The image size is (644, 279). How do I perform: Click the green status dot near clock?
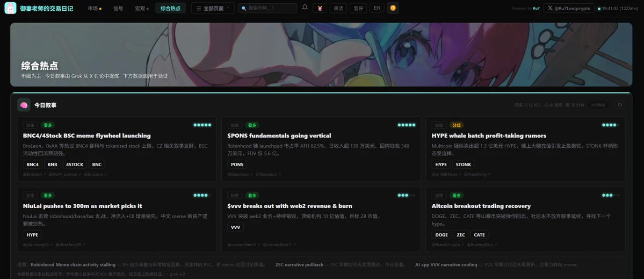pyautogui.click(x=599, y=9)
